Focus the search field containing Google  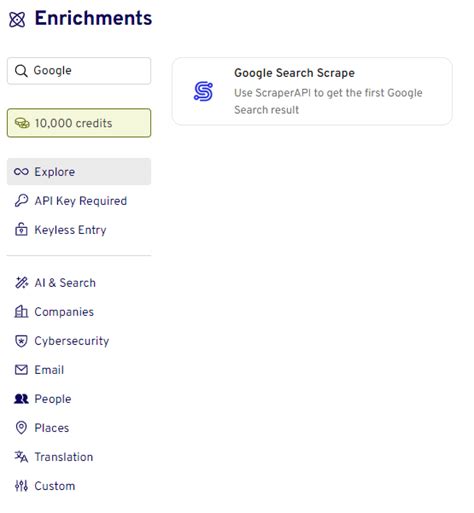pos(79,71)
